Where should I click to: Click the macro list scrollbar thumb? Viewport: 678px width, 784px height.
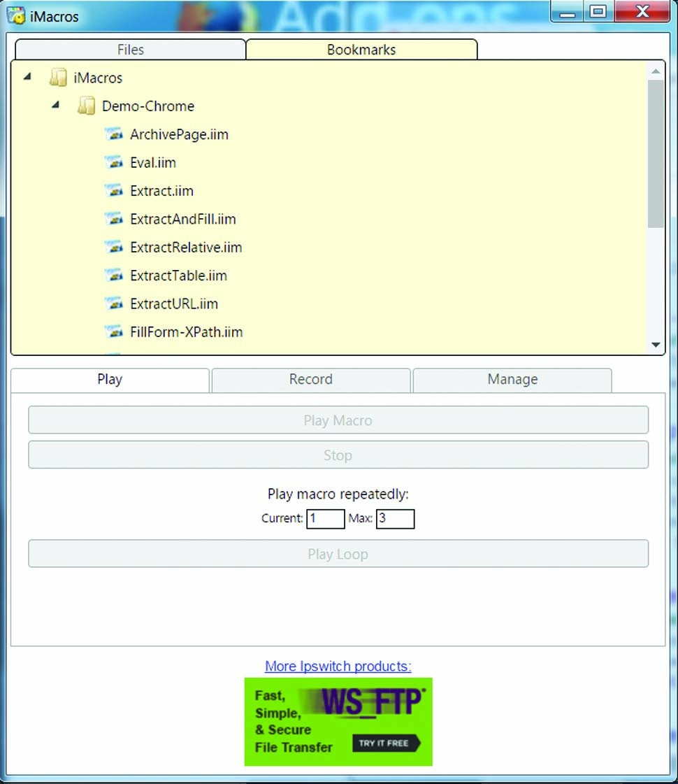coord(656,153)
